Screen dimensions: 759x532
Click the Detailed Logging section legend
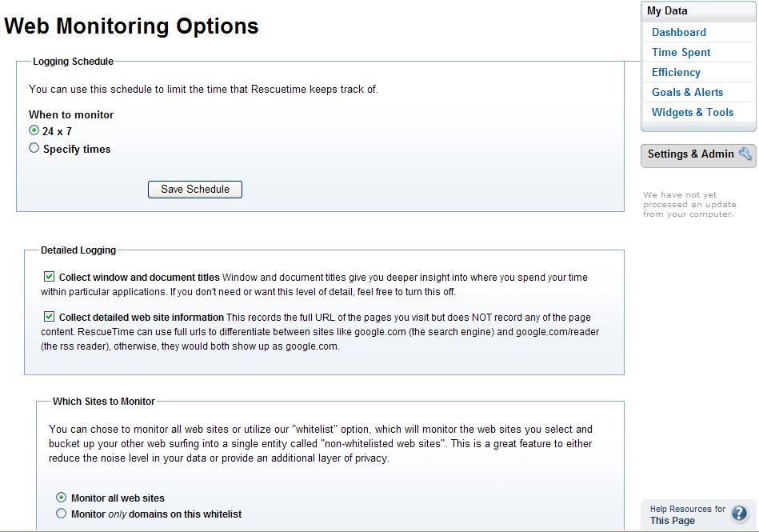click(78, 250)
